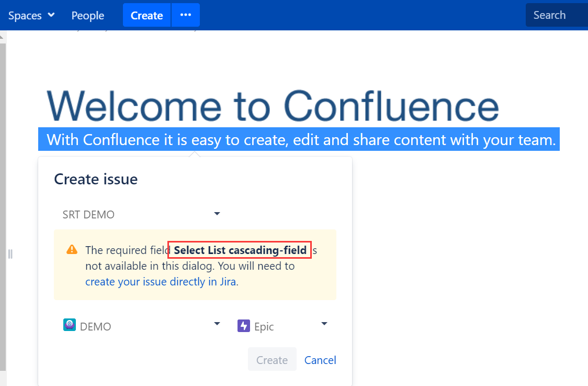This screenshot has width=588, height=386.
Task: Open the DEMO project dropdown
Action: (142, 326)
